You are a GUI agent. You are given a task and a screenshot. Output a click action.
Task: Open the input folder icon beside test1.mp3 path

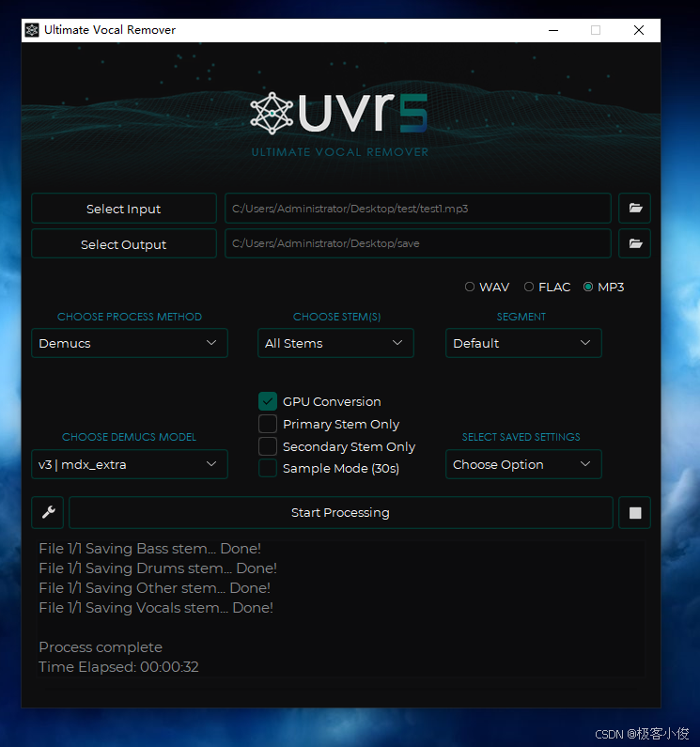tap(634, 209)
